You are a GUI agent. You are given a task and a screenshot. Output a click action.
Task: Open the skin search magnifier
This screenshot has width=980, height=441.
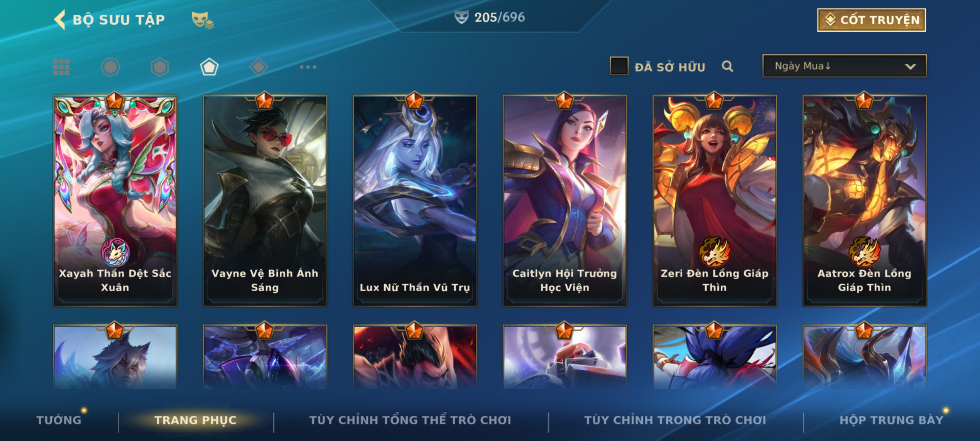(727, 66)
